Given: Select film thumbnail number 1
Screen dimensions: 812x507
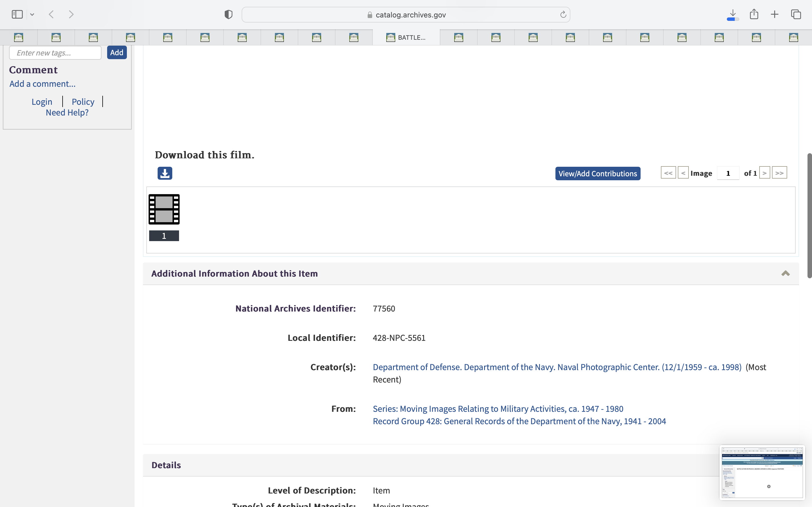Looking at the screenshot, I should (x=164, y=210).
